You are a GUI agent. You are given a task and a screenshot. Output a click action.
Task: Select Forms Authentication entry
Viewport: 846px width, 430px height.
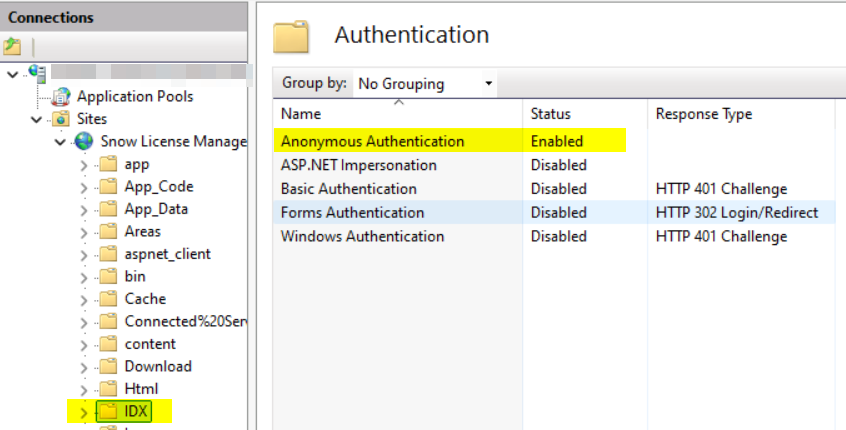(352, 212)
